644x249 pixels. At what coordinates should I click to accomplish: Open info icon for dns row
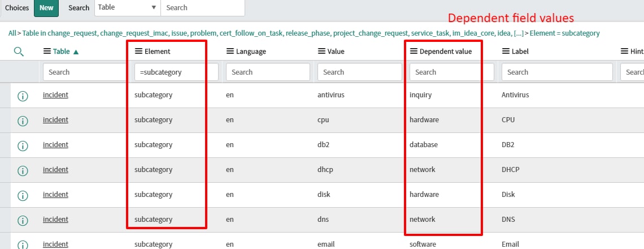tap(23, 220)
